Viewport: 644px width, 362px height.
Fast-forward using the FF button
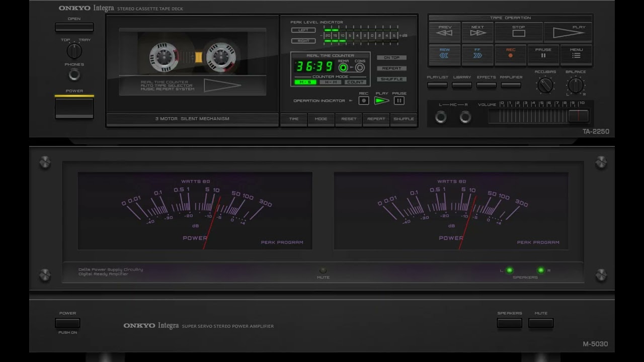[x=477, y=55]
